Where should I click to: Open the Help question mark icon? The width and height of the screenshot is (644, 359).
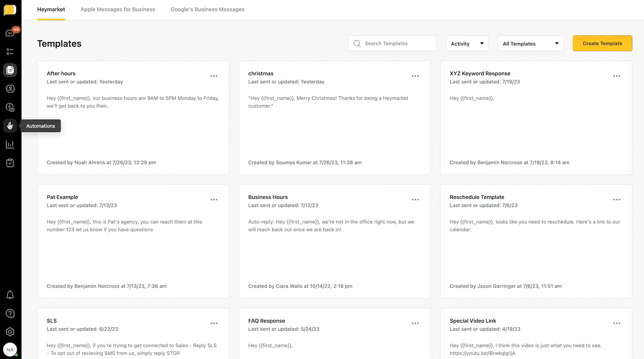tap(10, 313)
